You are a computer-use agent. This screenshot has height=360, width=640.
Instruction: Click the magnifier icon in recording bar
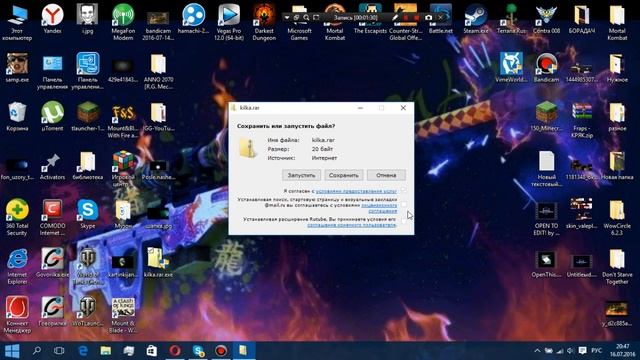point(306,18)
